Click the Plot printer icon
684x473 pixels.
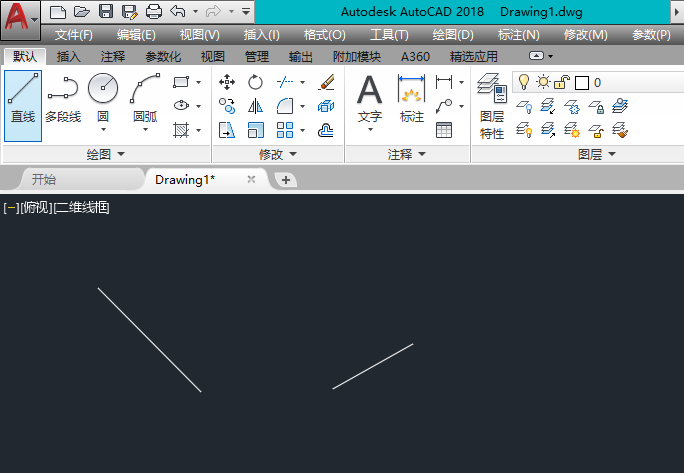tap(154, 12)
